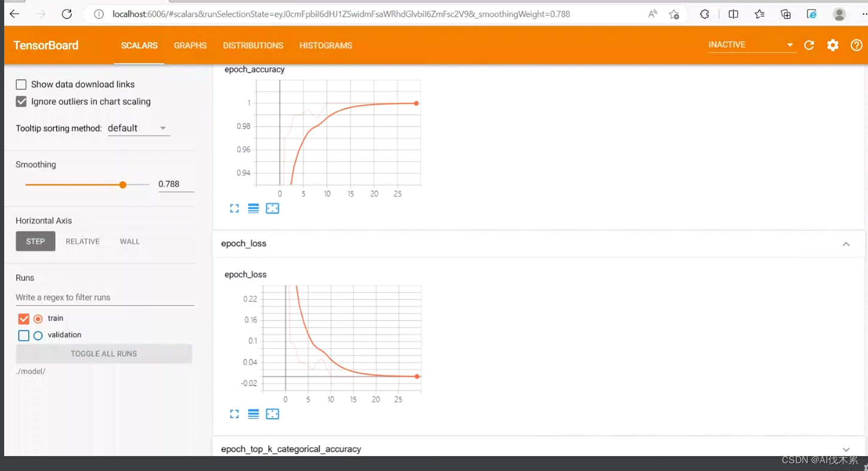Fit domain to data on epoch_accuracy chart
This screenshot has width=868, height=471.
tap(273, 208)
